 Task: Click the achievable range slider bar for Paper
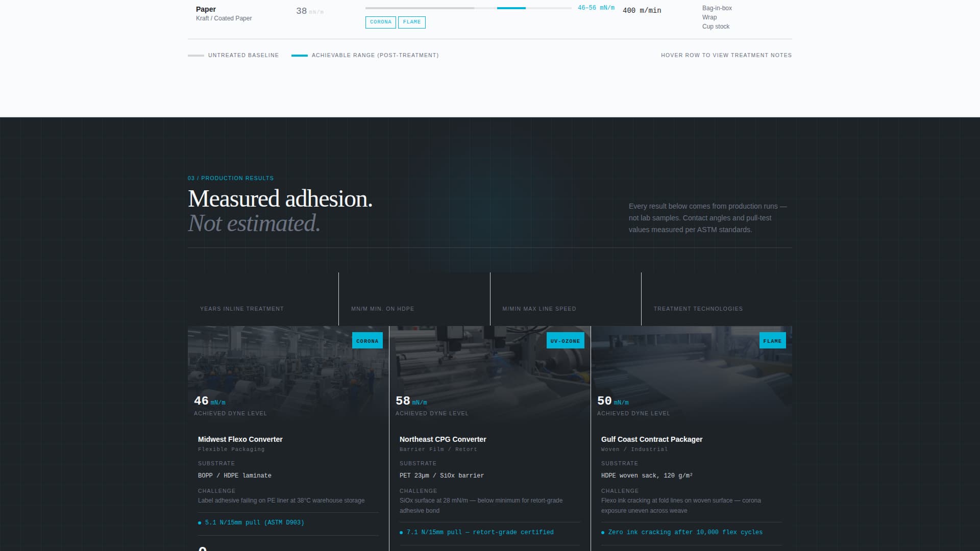[511, 8]
